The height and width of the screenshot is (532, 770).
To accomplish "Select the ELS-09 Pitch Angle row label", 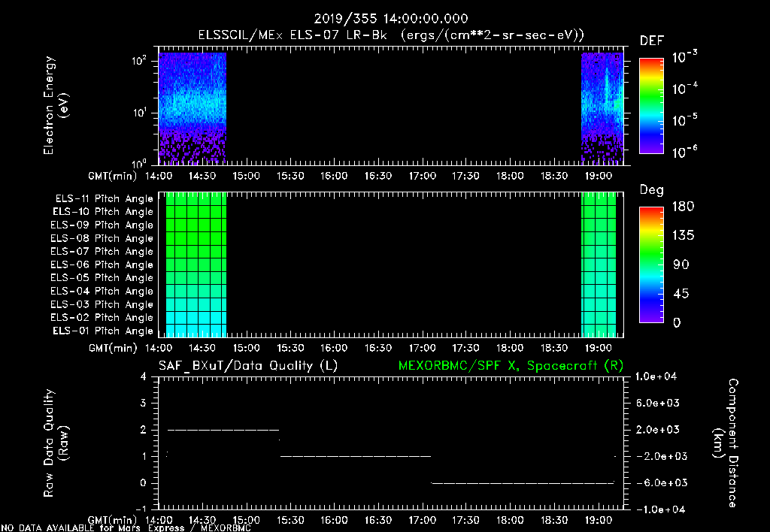I will click(102, 225).
